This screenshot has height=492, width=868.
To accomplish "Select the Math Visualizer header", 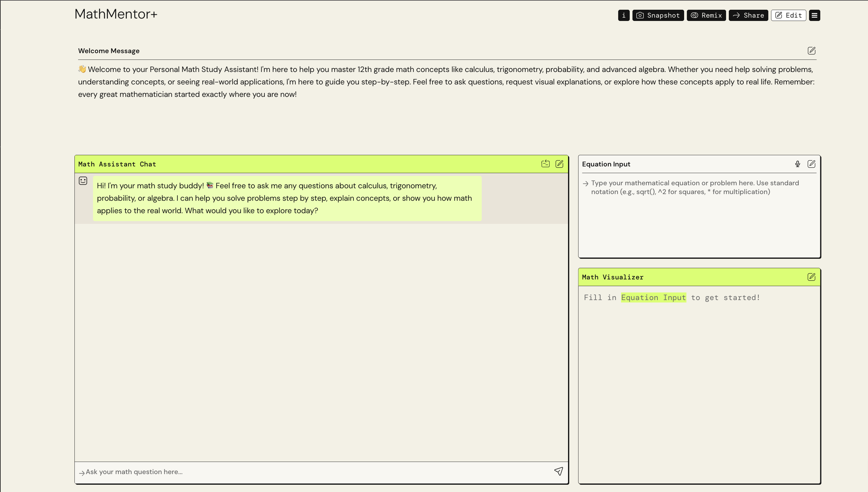I will (x=612, y=277).
